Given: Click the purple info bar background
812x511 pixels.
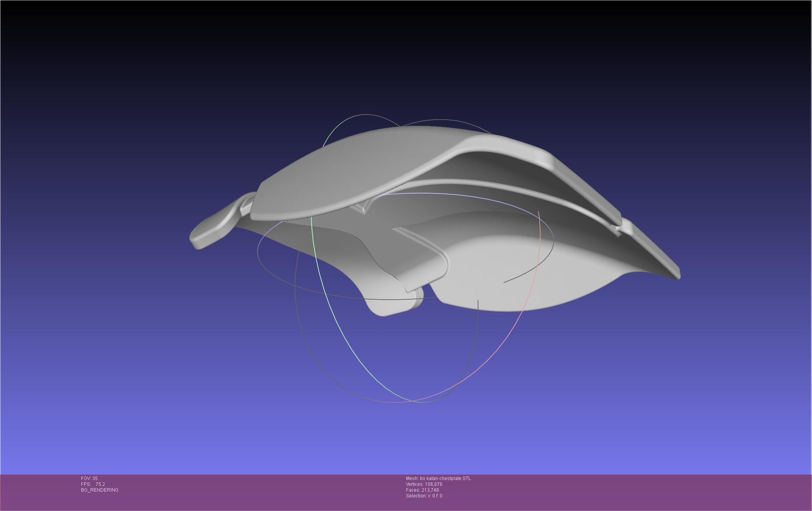Looking at the screenshot, I should (x=620, y=492).
